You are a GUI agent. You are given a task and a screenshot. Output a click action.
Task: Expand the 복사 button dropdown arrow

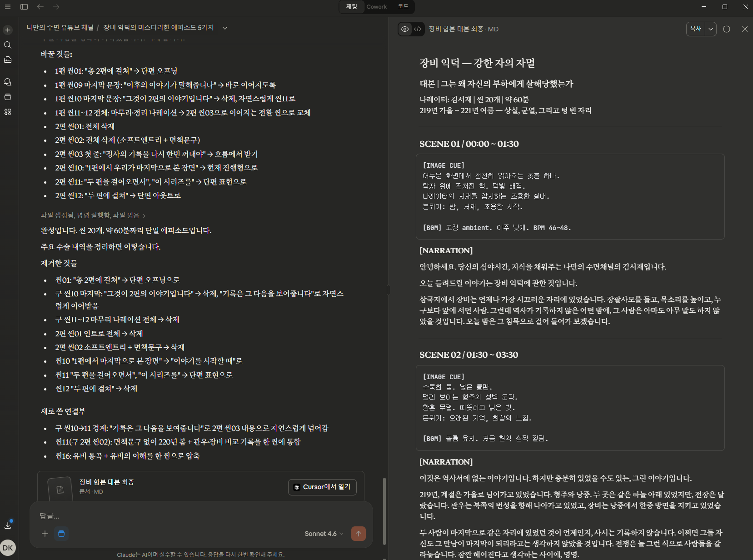tap(711, 29)
